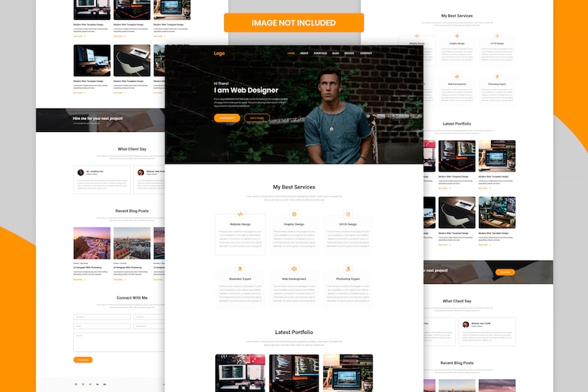Image resolution: width=588 pixels, height=392 pixels.
Task: Click Michael John Smith's avatar on right page
Action: coord(466,324)
